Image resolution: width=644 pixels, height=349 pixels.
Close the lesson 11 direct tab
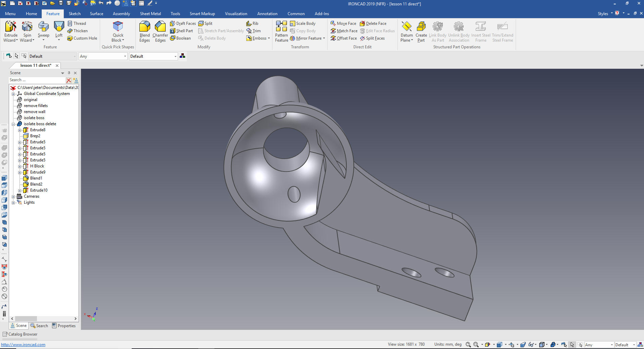coord(57,66)
